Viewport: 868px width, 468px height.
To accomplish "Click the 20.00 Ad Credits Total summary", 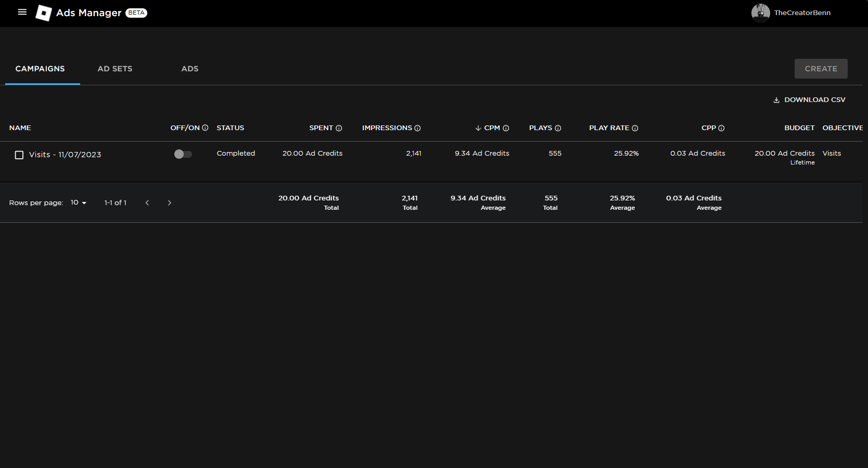I will tap(309, 203).
